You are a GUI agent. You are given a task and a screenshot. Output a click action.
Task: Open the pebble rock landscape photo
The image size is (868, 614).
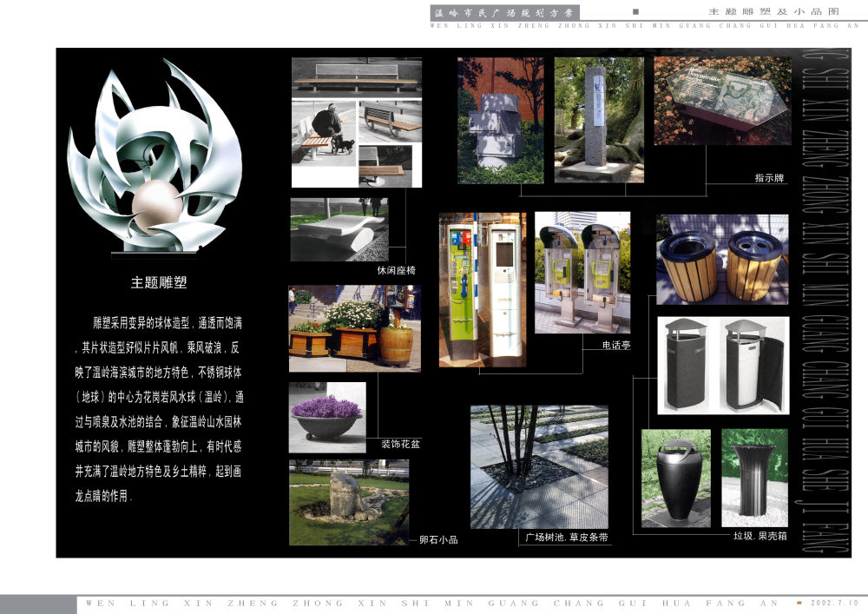pyautogui.click(x=348, y=502)
